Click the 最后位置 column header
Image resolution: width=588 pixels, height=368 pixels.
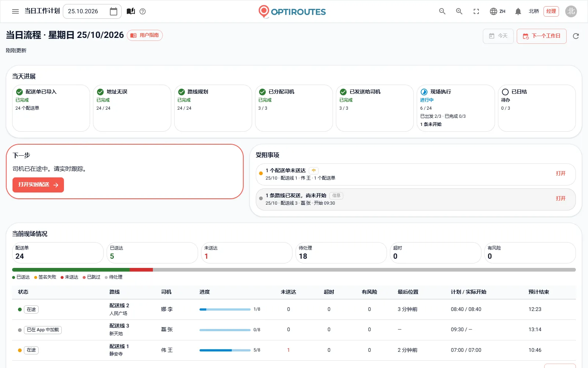pyautogui.click(x=408, y=292)
